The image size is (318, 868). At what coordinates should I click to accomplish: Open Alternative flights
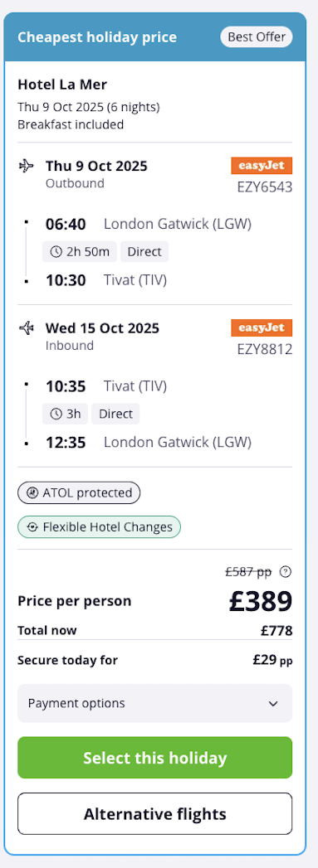pos(155,814)
